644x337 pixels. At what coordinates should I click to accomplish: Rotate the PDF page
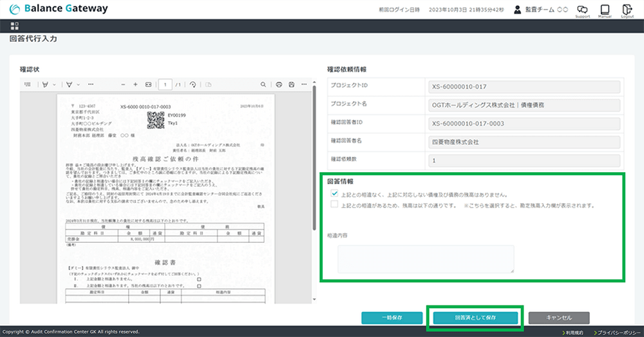point(193,84)
